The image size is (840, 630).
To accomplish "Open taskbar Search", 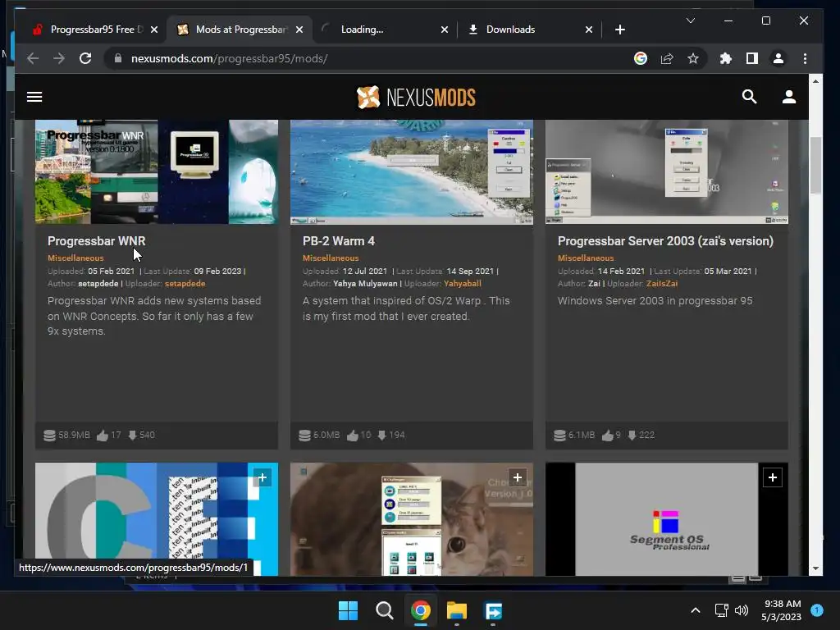I will click(384, 610).
